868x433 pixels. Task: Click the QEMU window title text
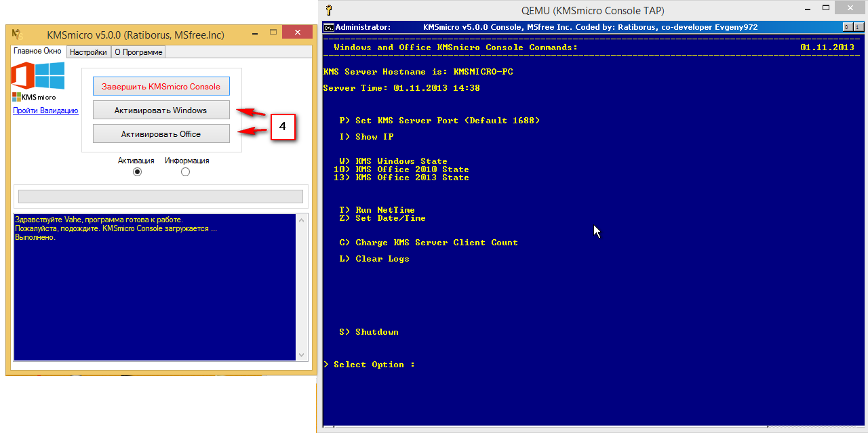593,10
